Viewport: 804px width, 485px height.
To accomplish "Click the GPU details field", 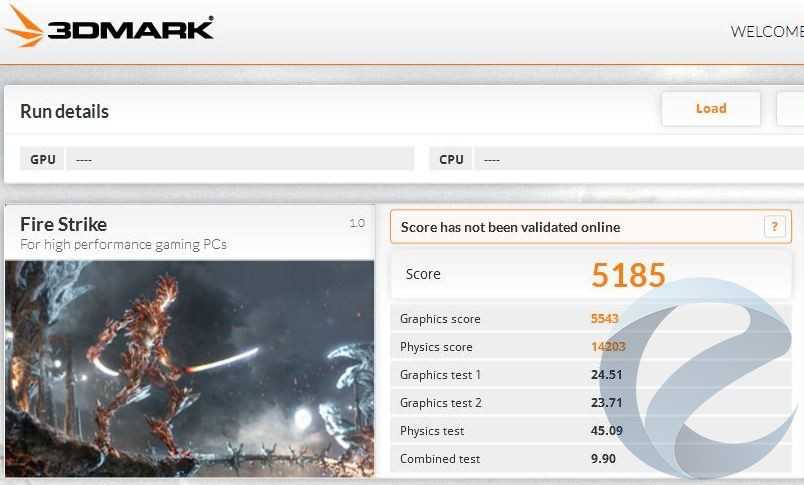I will coord(240,159).
